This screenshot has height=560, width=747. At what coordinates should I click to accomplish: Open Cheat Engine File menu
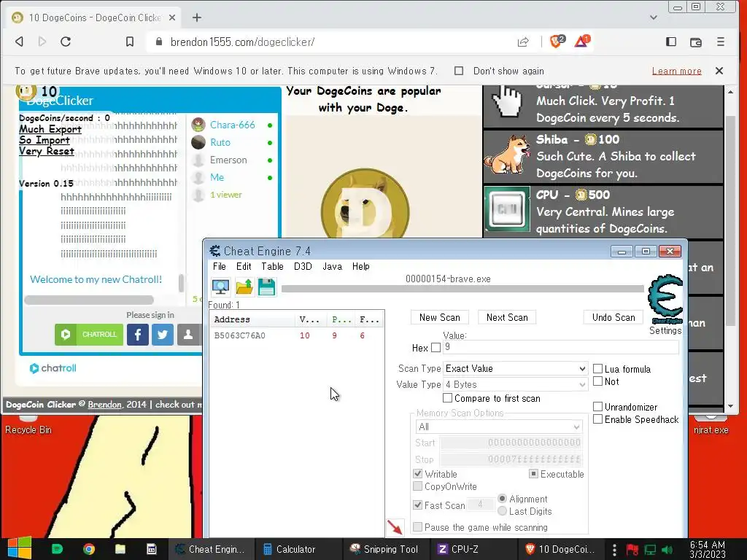(220, 266)
